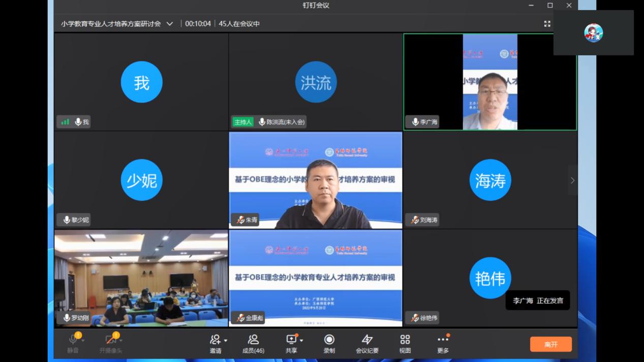Click the 金康彪 name text
This screenshot has height=362, width=644.
(255, 318)
